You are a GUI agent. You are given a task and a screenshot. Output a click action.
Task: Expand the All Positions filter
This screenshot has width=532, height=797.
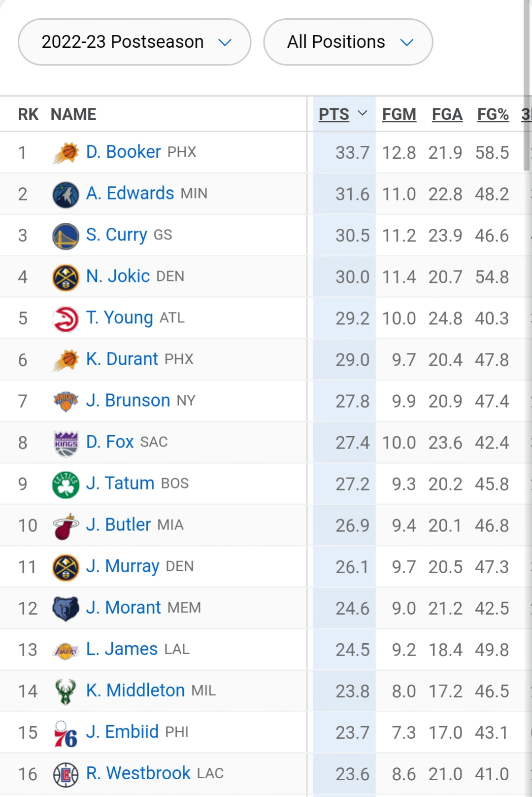coord(348,42)
